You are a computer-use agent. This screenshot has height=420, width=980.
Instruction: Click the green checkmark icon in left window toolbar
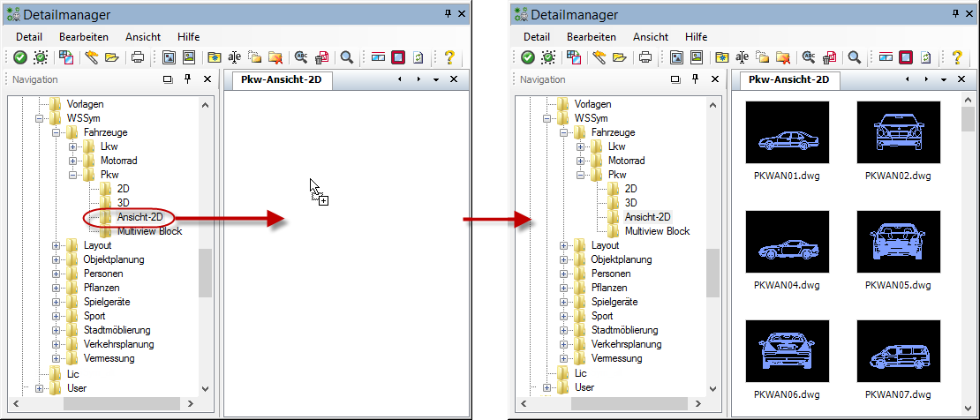click(20, 57)
